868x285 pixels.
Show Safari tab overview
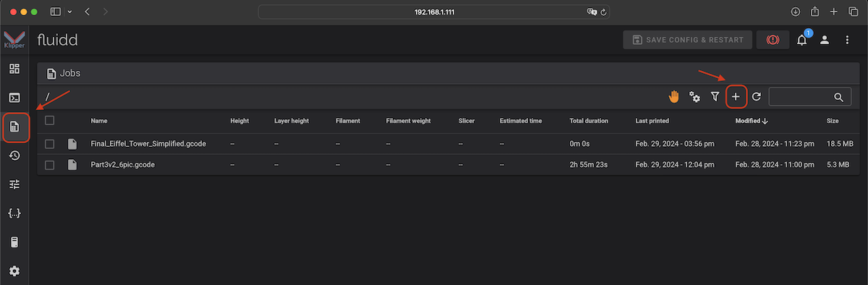tap(854, 12)
